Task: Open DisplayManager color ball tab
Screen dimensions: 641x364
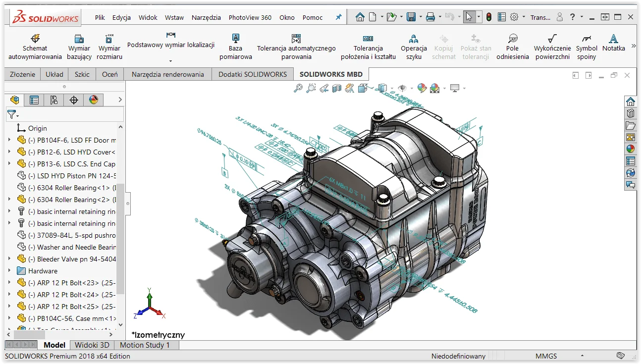Action: 94,100
